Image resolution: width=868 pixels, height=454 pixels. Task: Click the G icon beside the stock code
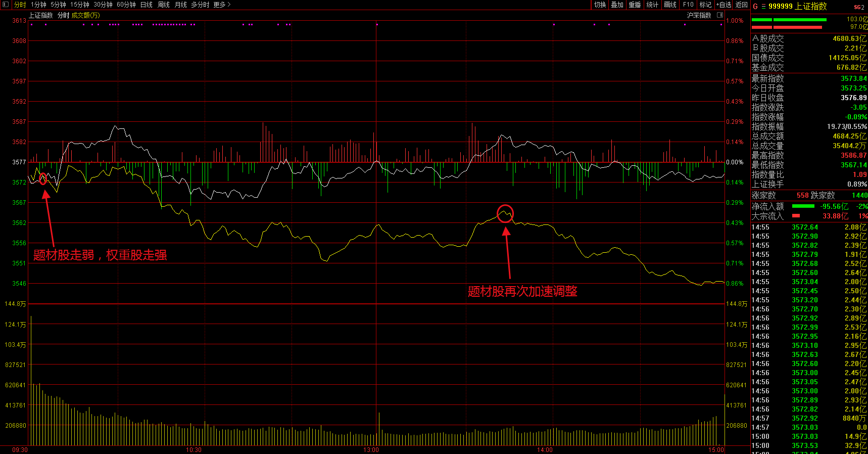755,7
